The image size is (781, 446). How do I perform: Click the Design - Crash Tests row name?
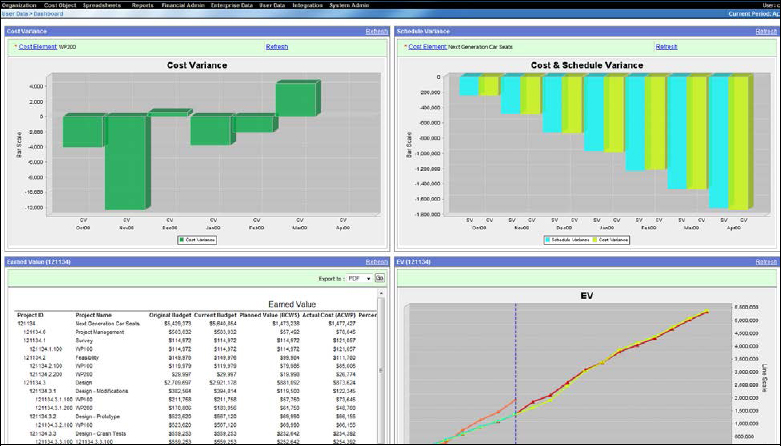pos(100,434)
